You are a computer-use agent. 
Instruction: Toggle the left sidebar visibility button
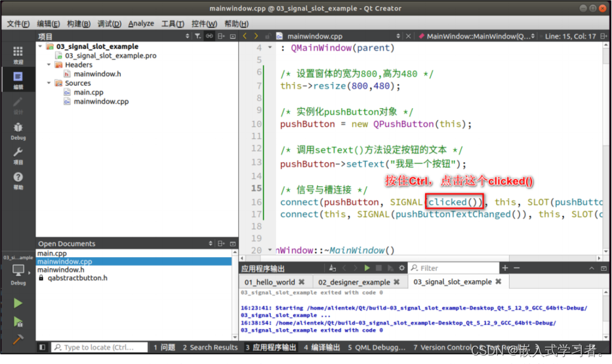(x=42, y=347)
